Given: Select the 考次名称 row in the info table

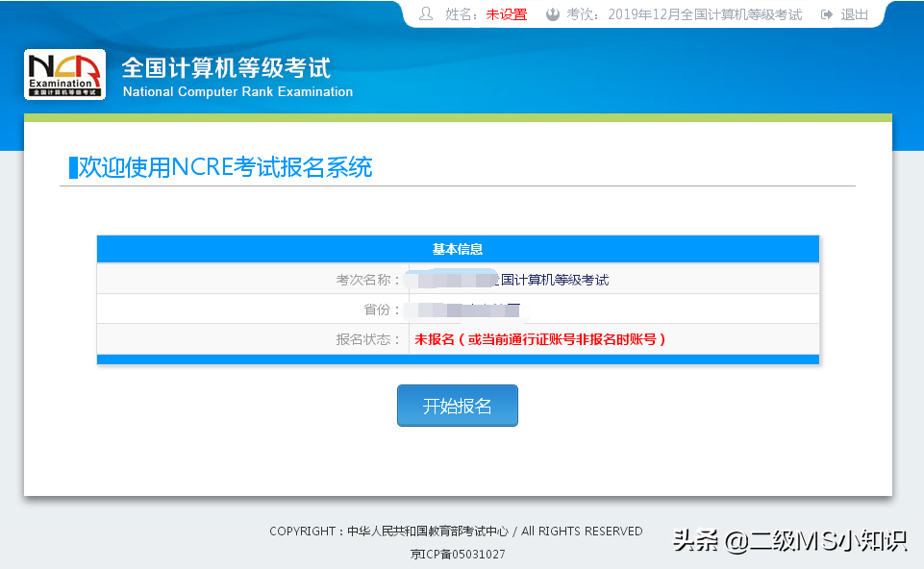Looking at the screenshot, I should coord(457,279).
